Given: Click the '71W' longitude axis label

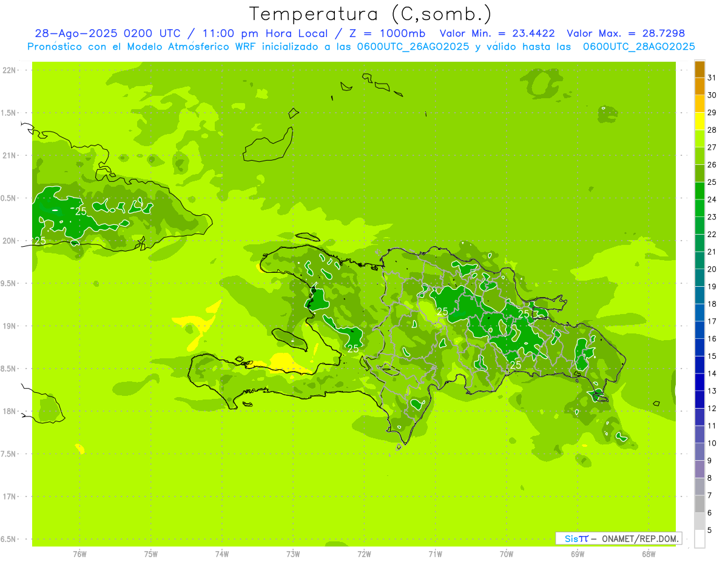Looking at the screenshot, I should pyautogui.click(x=435, y=554).
